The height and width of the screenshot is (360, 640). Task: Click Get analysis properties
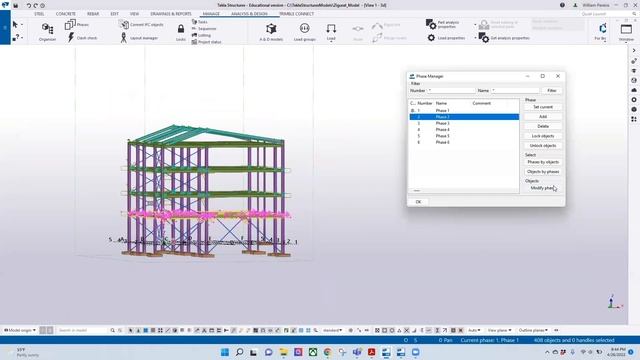tap(504, 38)
